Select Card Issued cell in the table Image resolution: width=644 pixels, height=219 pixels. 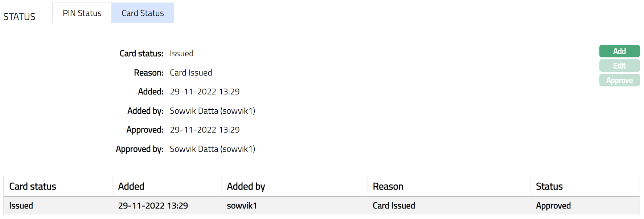pyautogui.click(x=394, y=206)
